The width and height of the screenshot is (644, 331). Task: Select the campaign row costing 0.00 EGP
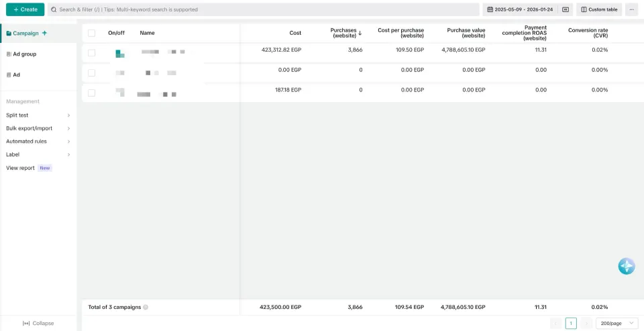point(92,73)
